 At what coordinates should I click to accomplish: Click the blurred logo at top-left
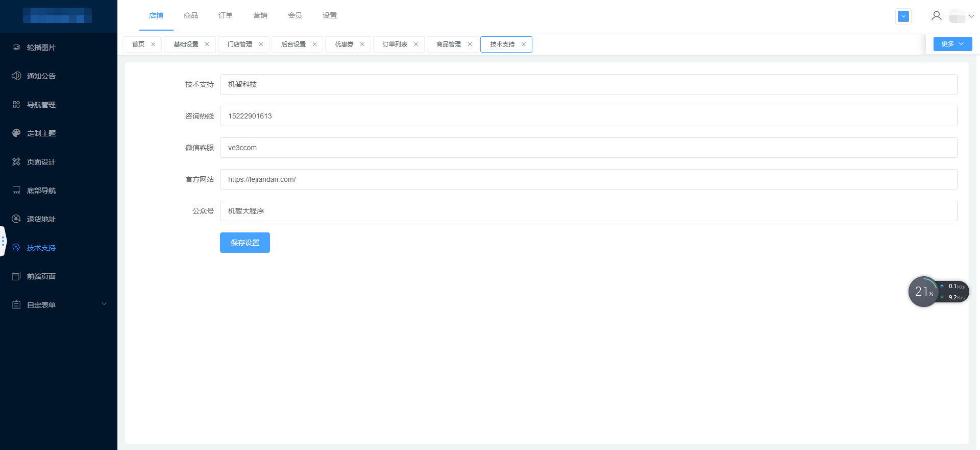pyautogui.click(x=57, y=15)
